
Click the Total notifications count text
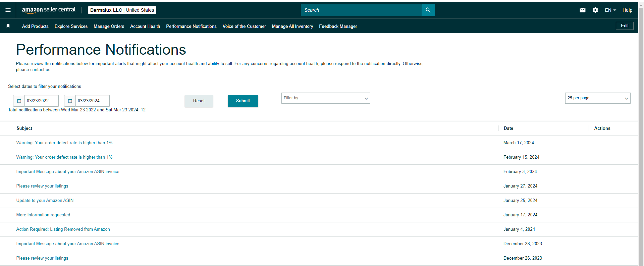click(x=77, y=110)
